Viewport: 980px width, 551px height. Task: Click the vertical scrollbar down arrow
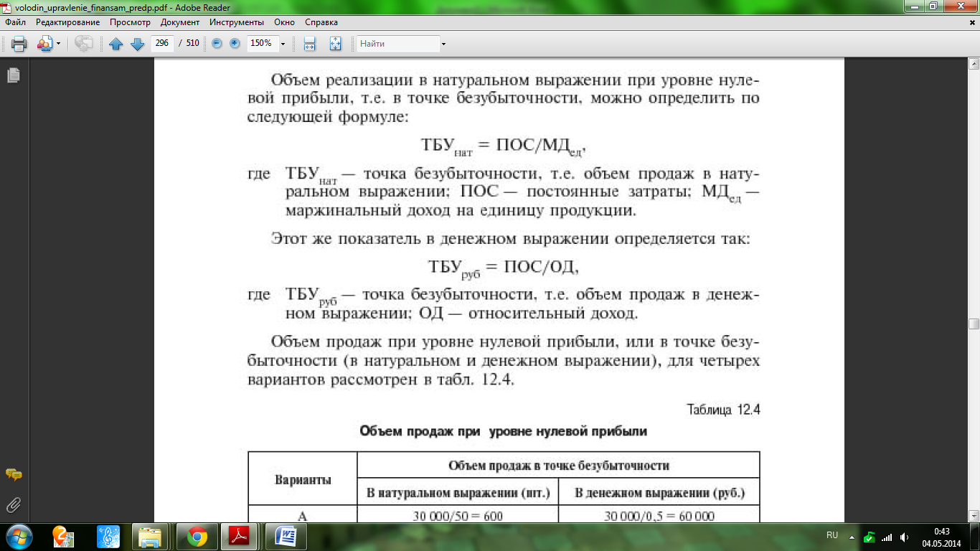pyautogui.click(x=974, y=516)
